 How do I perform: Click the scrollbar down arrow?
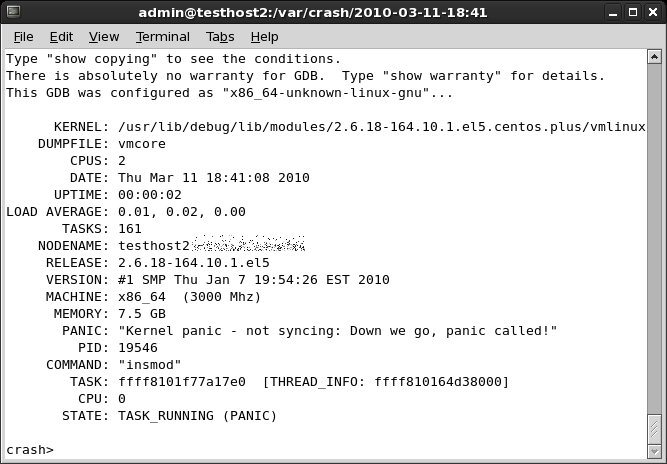tap(655, 450)
